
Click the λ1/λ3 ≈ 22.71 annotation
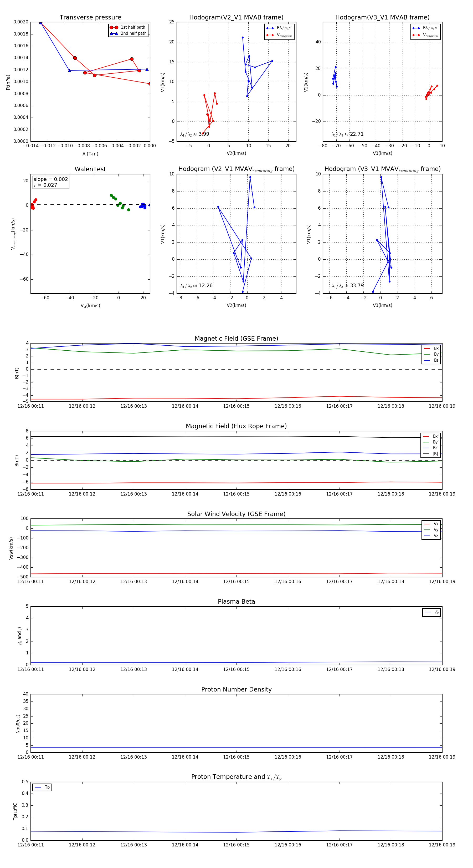[x=347, y=134]
